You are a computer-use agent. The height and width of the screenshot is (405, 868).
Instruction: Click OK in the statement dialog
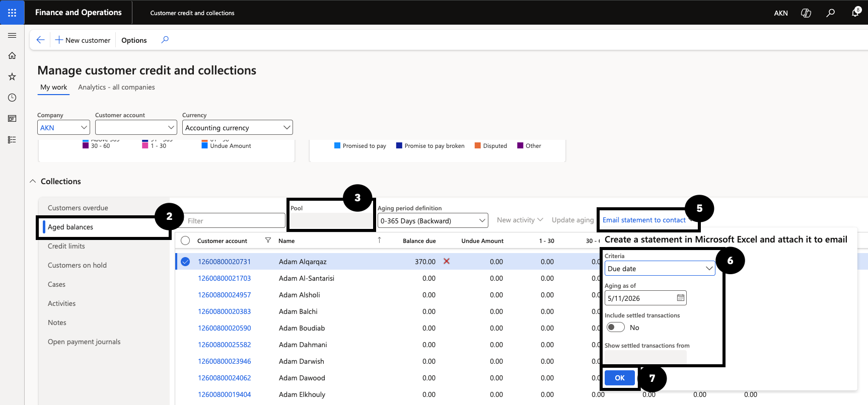620,378
